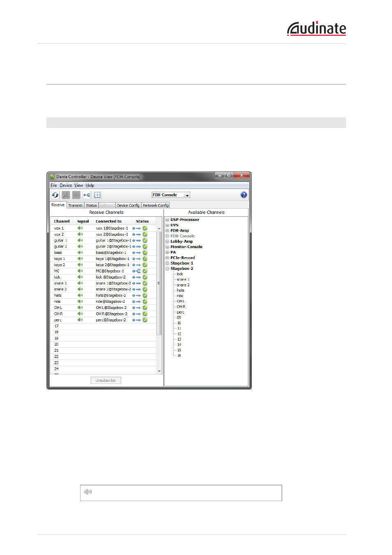Expand the DSP-Processor tree node

pos(167,220)
